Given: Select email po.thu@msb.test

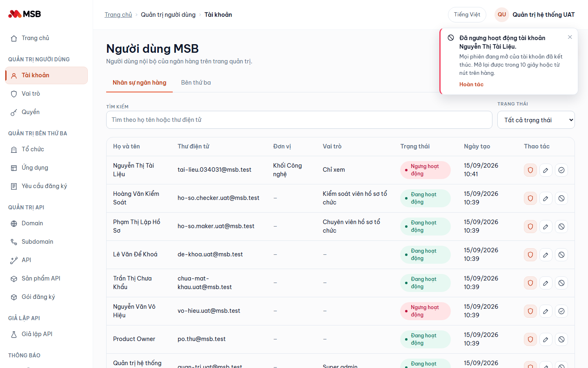Looking at the screenshot, I should [202, 339].
